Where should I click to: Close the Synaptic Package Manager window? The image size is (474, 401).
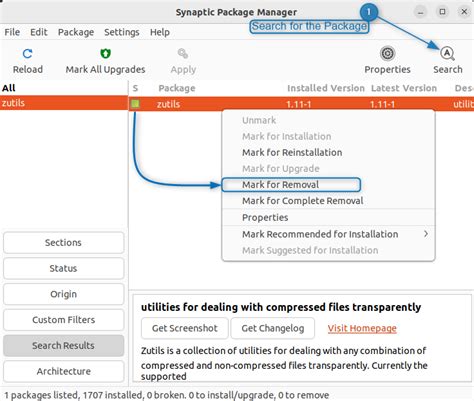click(464, 12)
